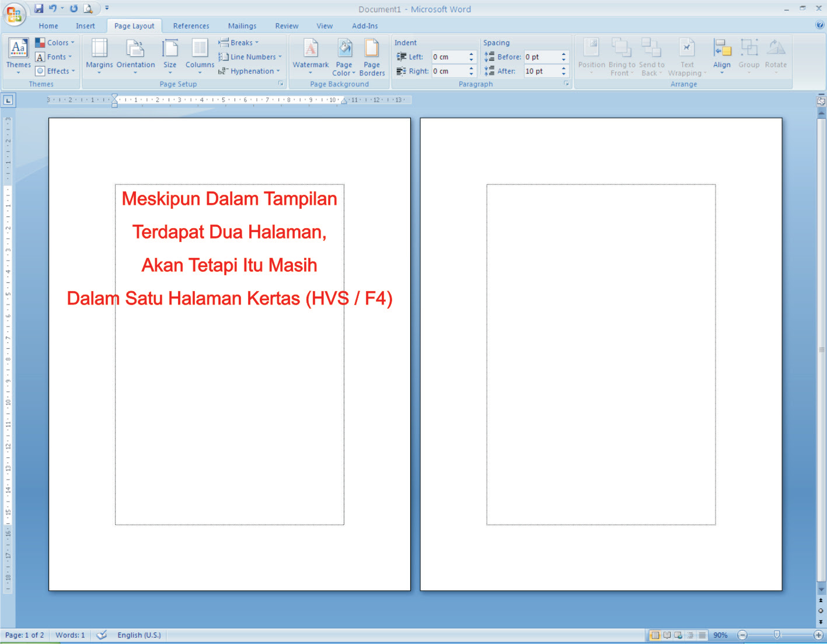827x644 pixels.
Task: Switch to Draft view
Action: (x=702, y=635)
